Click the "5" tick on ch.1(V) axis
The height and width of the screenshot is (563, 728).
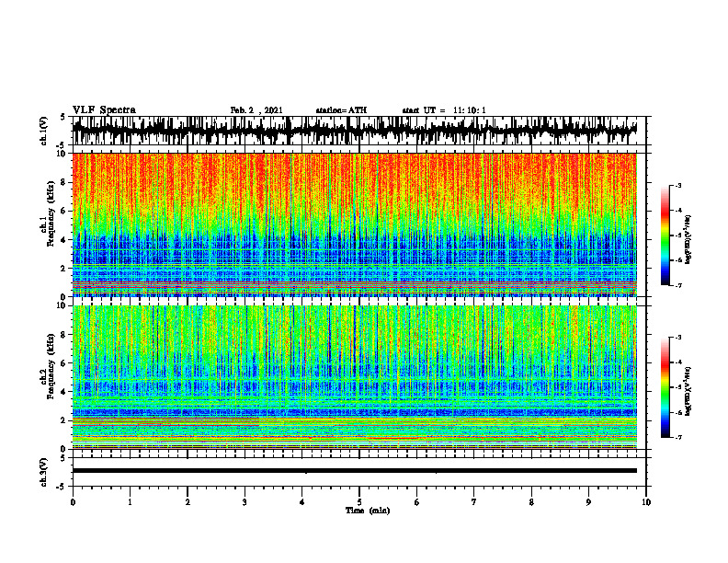63,117
